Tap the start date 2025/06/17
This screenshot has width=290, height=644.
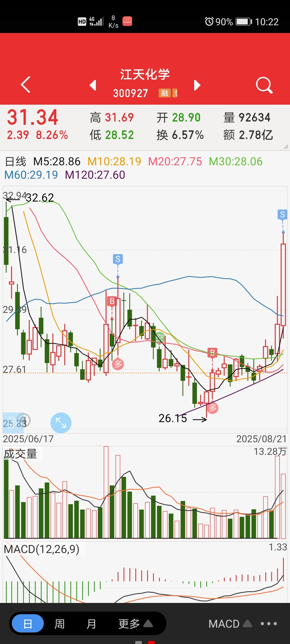pyautogui.click(x=28, y=439)
